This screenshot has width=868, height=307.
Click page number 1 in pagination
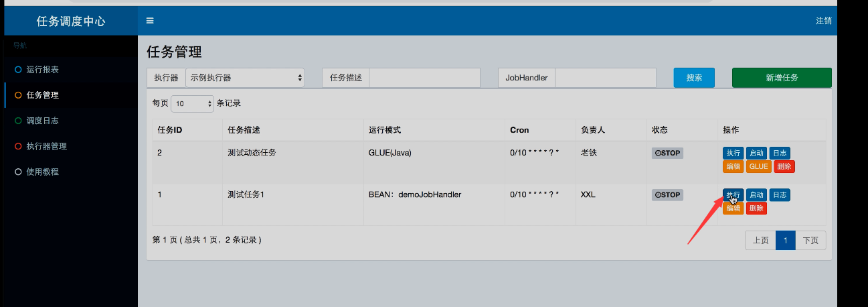point(785,241)
